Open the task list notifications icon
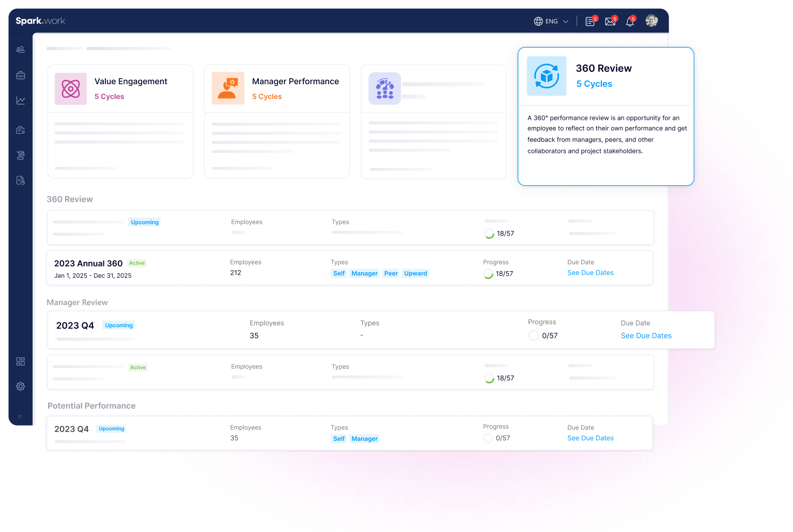Screen dimensions: 793x532 (x=590, y=21)
